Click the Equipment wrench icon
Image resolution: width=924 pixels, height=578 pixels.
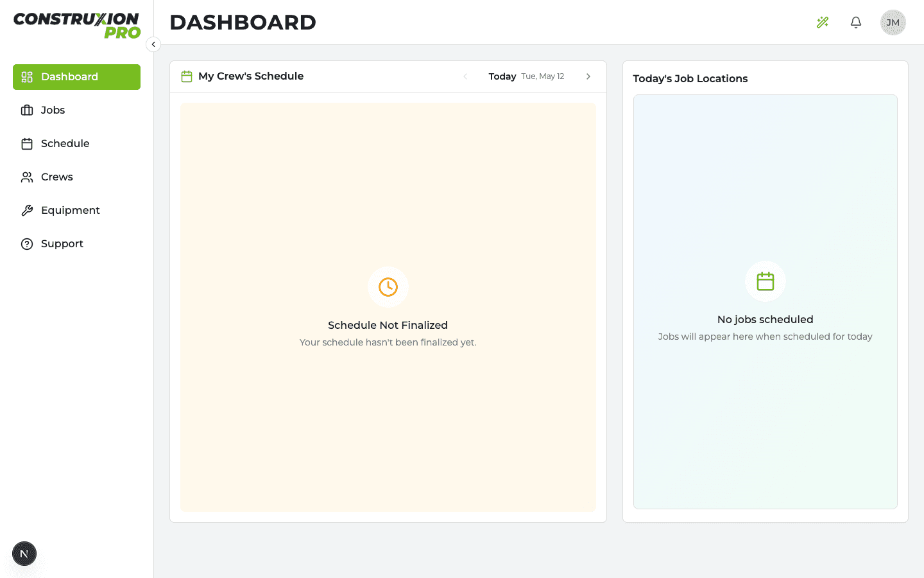(x=27, y=211)
